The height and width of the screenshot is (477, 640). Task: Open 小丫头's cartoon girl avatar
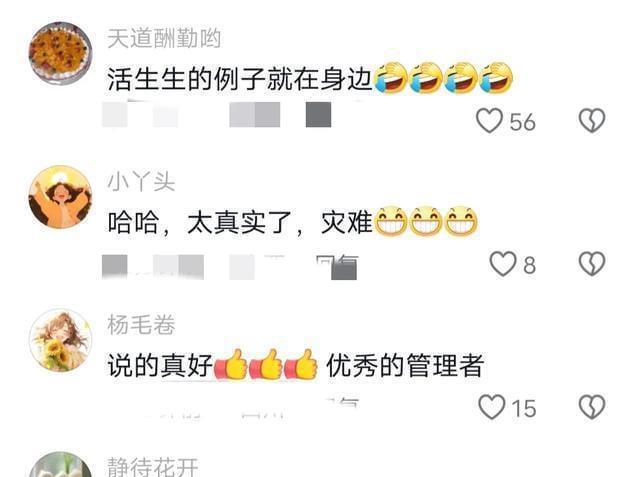tap(60, 197)
